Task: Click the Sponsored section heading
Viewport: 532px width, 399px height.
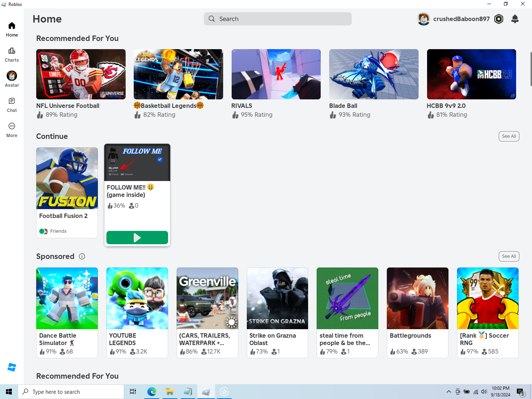Action: point(55,256)
